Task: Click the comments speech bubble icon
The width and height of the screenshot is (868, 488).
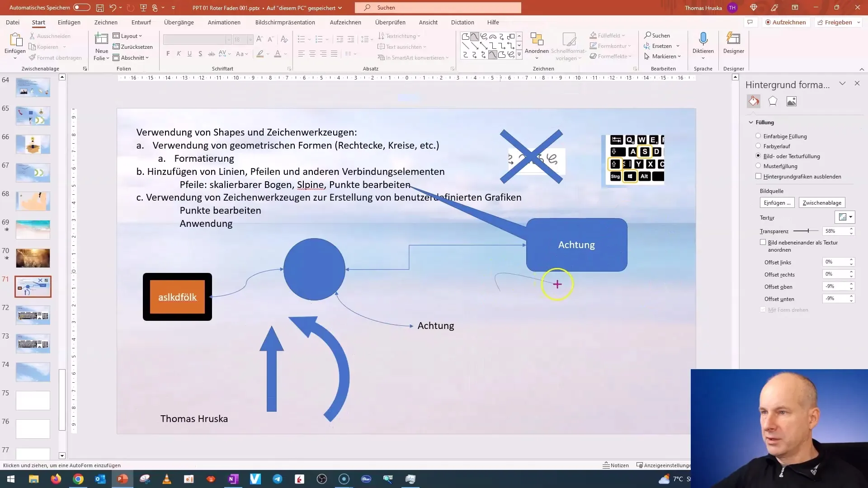Action: [x=750, y=22]
